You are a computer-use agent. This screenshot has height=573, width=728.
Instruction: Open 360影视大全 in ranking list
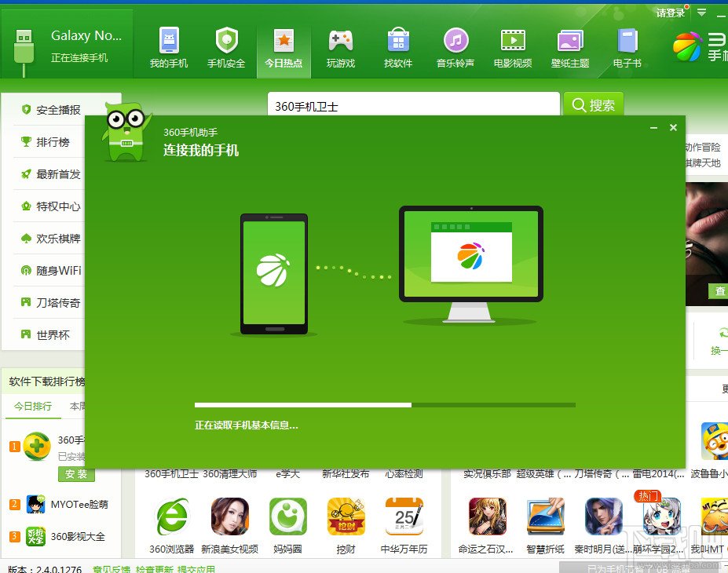(x=78, y=537)
